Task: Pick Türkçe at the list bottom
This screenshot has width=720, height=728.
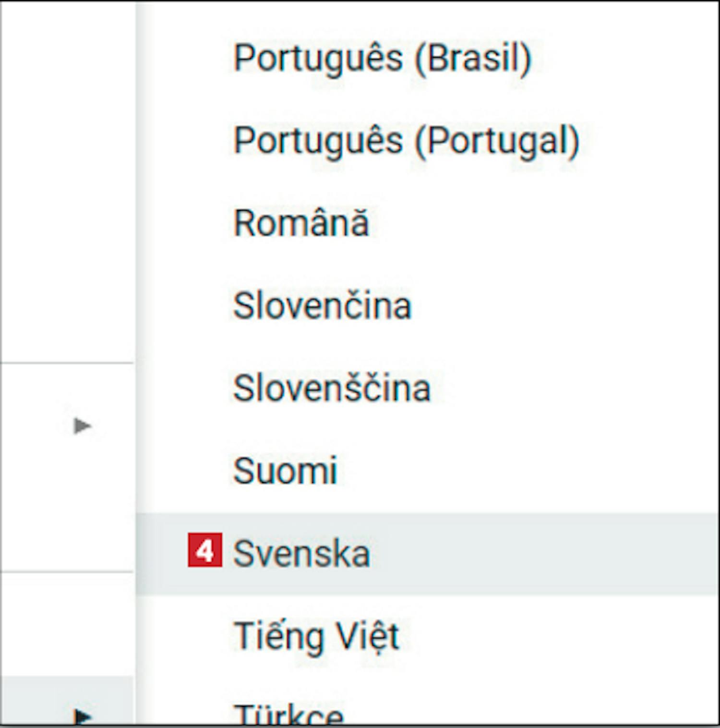Action: [x=288, y=716]
